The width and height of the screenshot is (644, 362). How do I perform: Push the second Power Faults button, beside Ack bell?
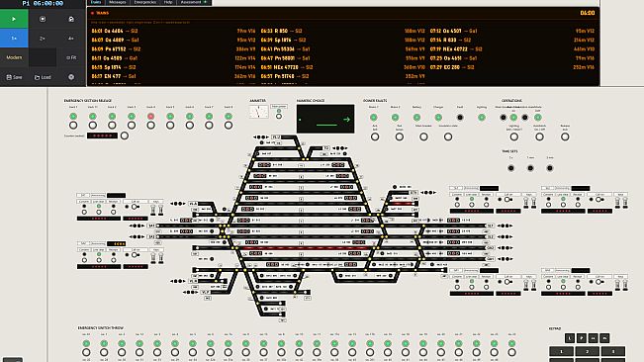point(400,137)
